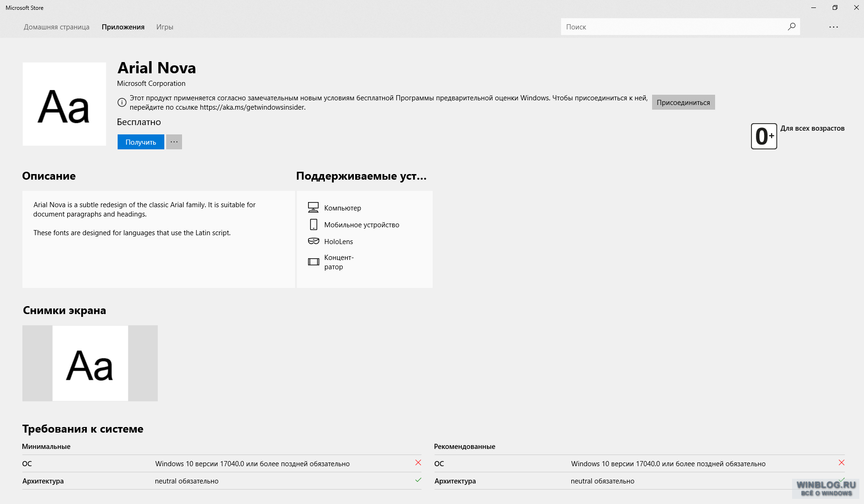This screenshot has width=864, height=504.
Task: Click red X next to minimum OS requirement
Action: [x=418, y=462]
